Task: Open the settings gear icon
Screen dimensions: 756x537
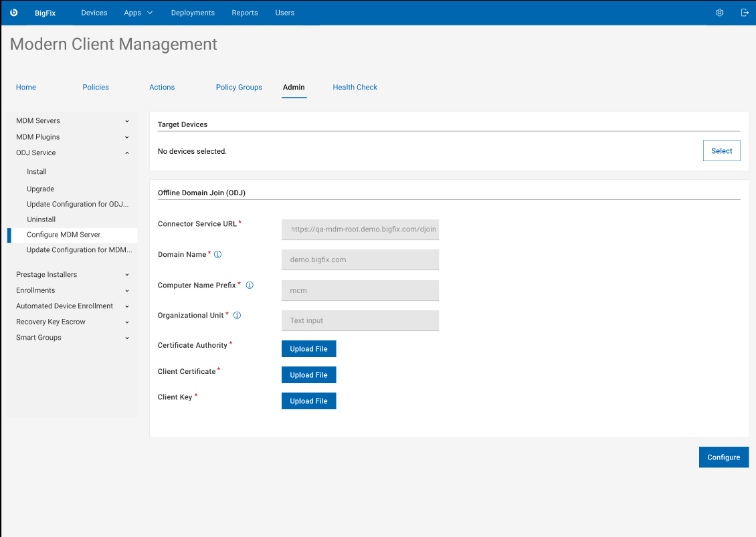Action: [719, 13]
